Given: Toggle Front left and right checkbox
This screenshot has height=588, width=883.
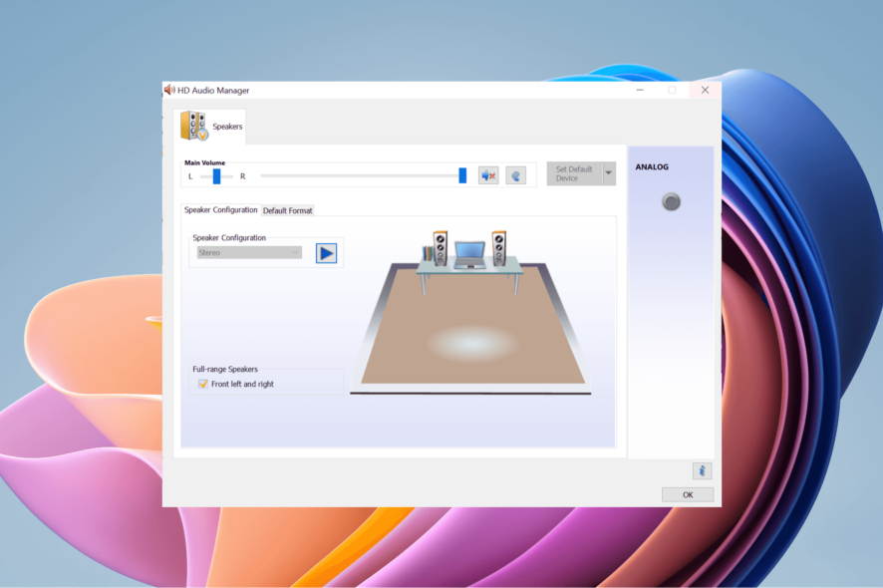Looking at the screenshot, I should (202, 384).
